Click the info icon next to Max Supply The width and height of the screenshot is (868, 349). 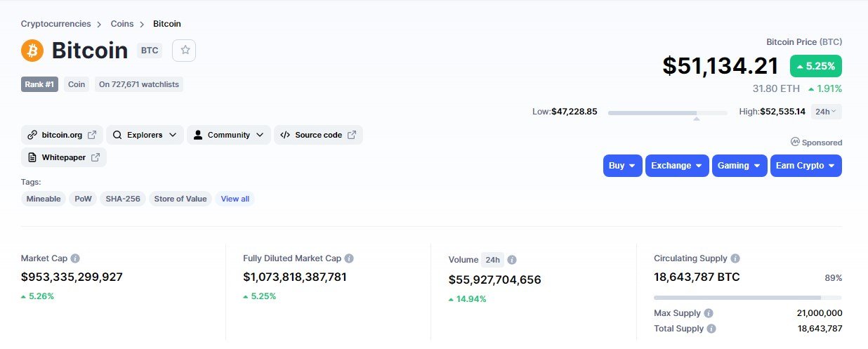pos(709,313)
